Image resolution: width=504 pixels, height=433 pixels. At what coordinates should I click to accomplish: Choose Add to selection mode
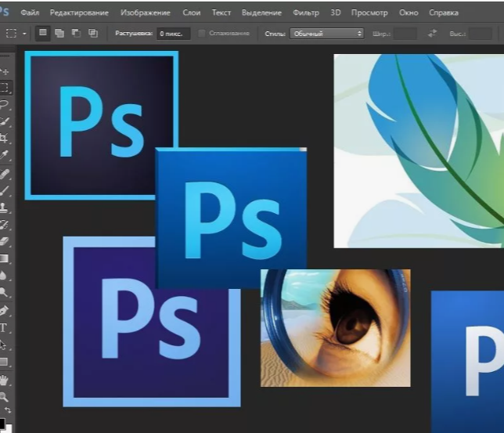(x=59, y=33)
